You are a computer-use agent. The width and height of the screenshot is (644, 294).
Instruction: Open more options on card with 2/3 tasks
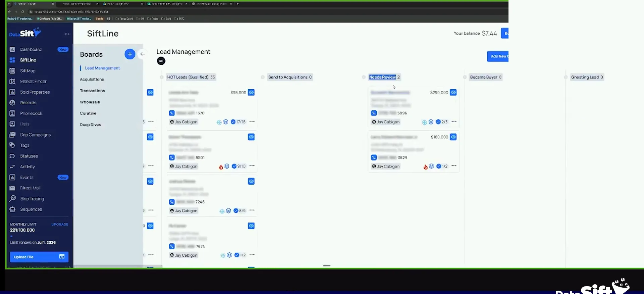pos(454,121)
